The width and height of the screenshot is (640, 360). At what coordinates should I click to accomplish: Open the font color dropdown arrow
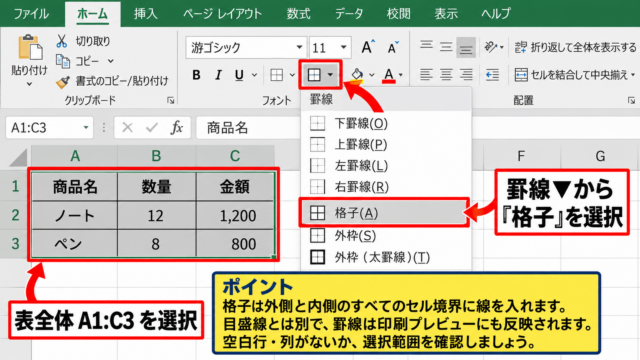pos(400,75)
